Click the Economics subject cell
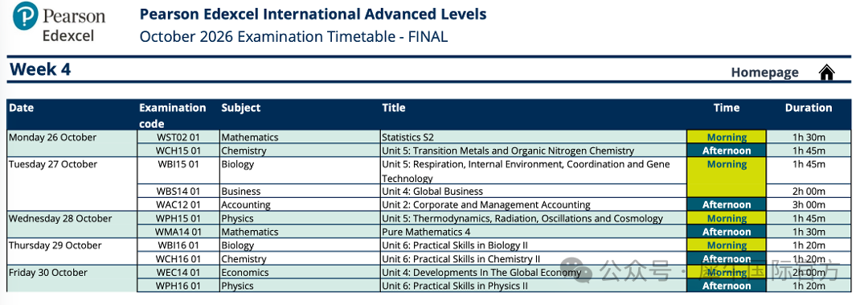 (300, 272)
